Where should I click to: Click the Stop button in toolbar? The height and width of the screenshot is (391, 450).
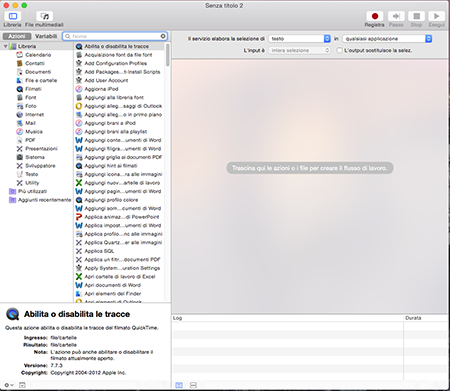coord(416,16)
